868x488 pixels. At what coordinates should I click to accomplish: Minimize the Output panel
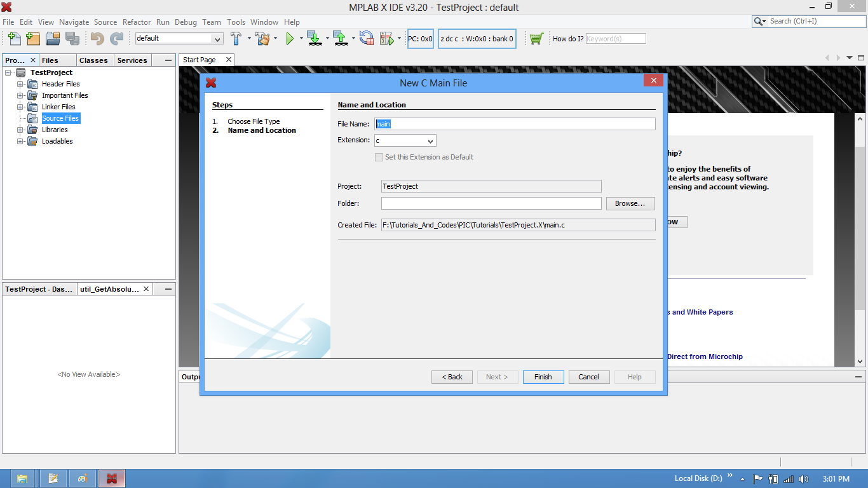(858, 376)
